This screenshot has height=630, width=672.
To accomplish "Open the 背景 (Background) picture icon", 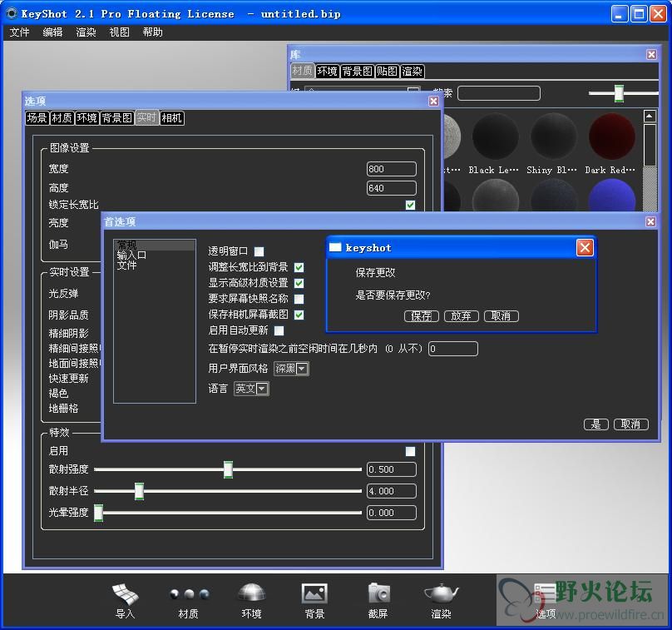I will (314, 594).
